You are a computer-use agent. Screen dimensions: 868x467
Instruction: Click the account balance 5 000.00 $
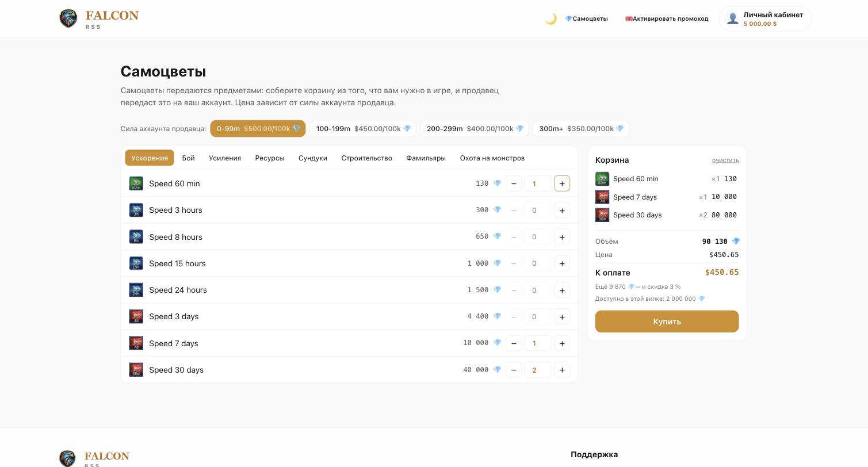pyautogui.click(x=760, y=24)
